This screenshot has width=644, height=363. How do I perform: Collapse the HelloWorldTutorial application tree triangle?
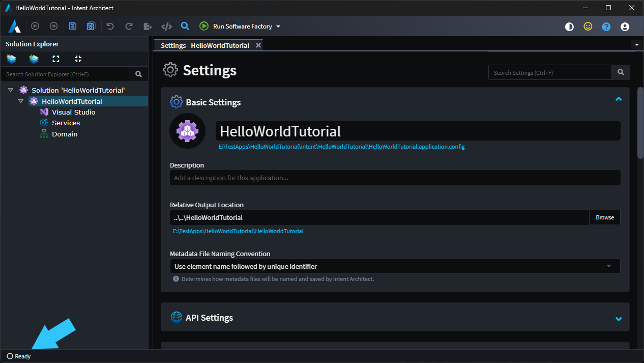pos(21,101)
